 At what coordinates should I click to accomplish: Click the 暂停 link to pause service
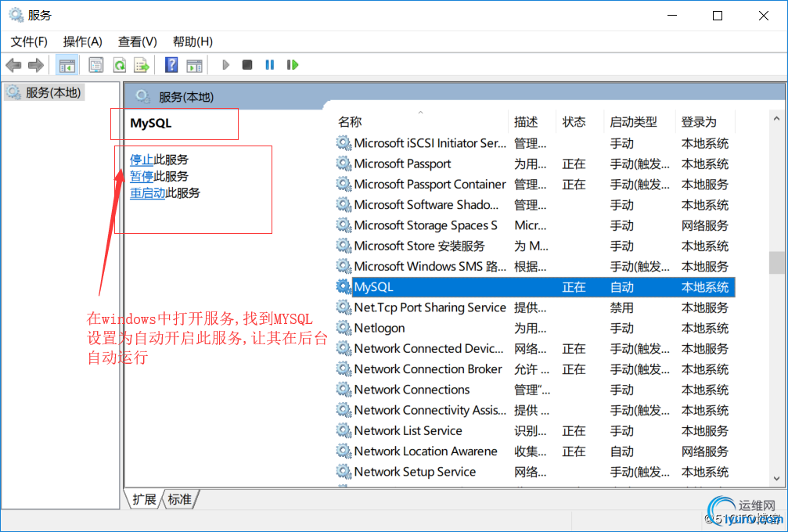(x=142, y=176)
